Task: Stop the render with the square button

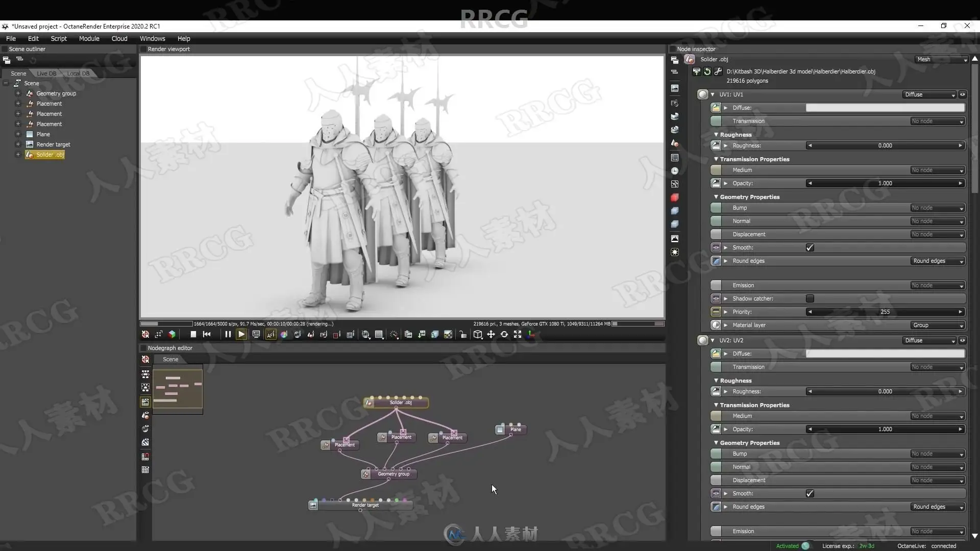Action: (193, 335)
